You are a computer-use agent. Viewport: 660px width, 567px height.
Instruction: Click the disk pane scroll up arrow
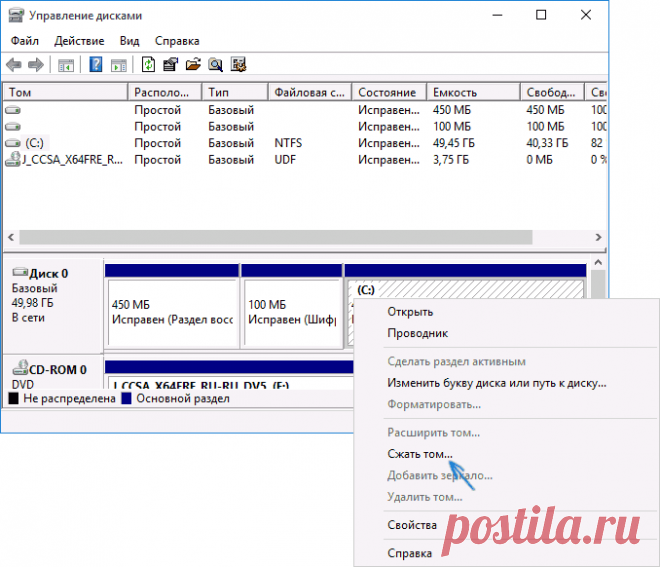coord(598,262)
